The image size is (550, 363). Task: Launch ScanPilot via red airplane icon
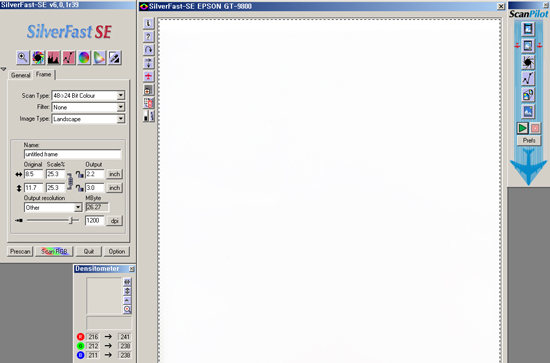pos(148,76)
